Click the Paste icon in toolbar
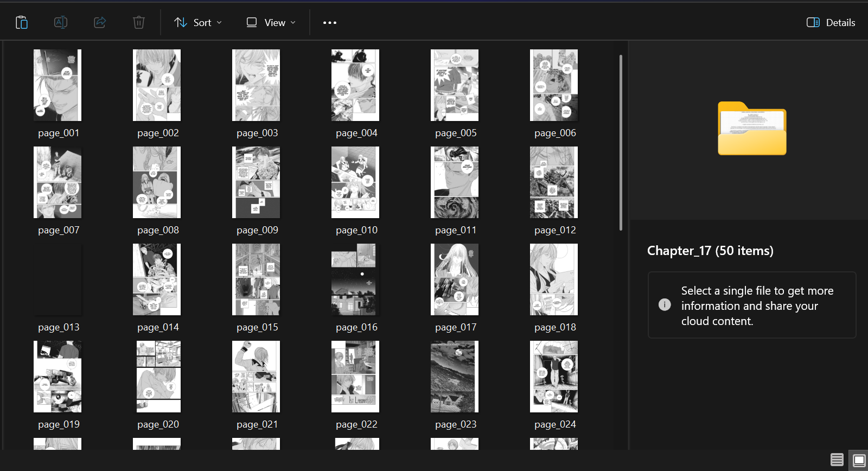Screen dimensions: 868x471 pyautogui.click(x=22, y=22)
